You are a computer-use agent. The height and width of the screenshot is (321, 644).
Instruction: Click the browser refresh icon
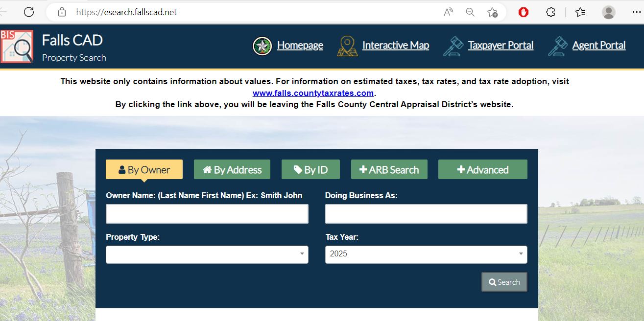click(29, 12)
